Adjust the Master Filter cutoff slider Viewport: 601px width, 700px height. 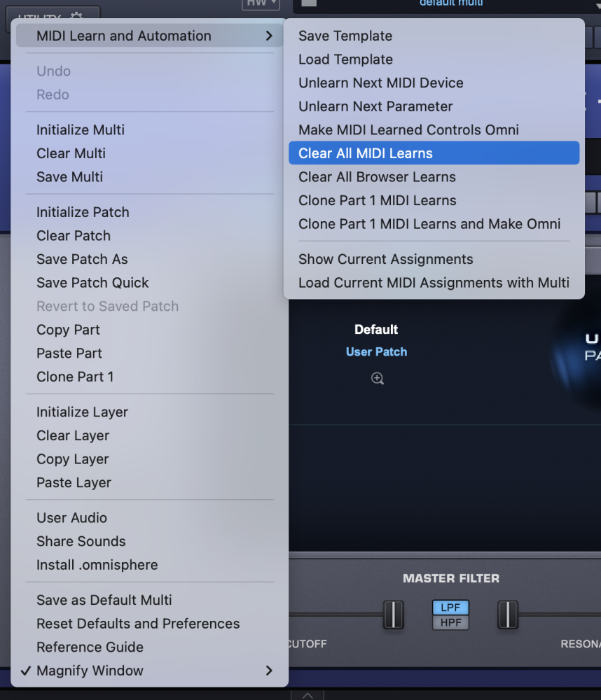(x=393, y=615)
